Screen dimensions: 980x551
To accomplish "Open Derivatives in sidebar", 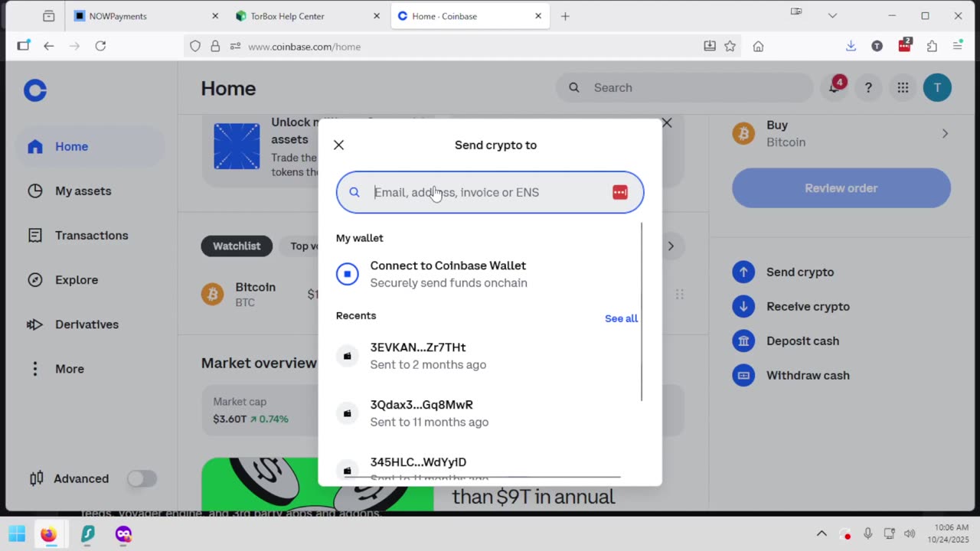I will pos(90,324).
